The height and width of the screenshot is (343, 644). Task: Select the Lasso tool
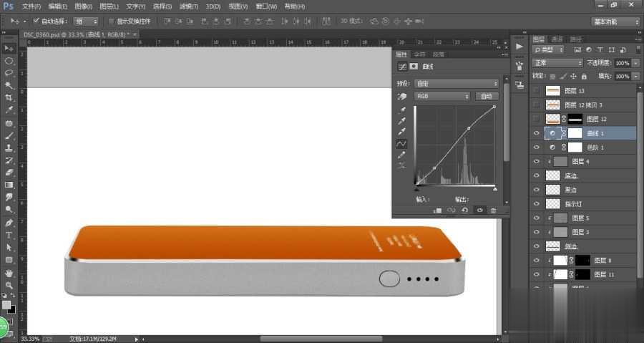pyautogui.click(x=9, y=73)
